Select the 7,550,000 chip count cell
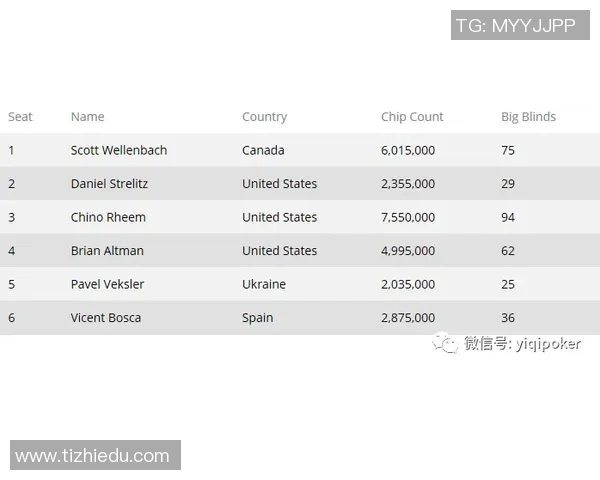This screenshot has width=600, height=480. [x=408, y=217]
